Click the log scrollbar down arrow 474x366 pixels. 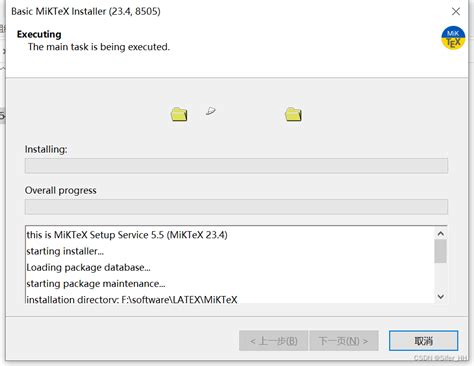tap(441, 296)
